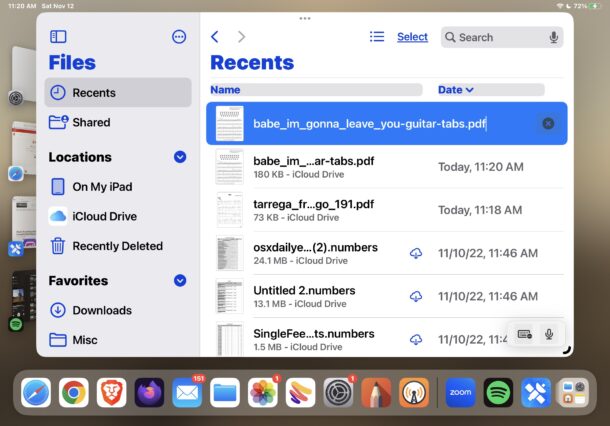Tap the Select button
The image size is (610, 426).
(x=412, y=37)
